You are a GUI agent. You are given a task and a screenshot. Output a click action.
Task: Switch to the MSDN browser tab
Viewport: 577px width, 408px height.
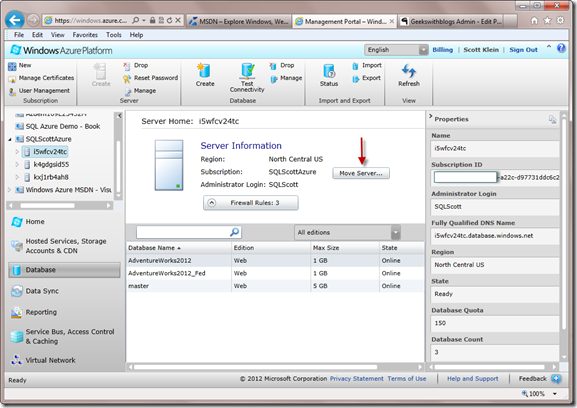click(238, 22)
